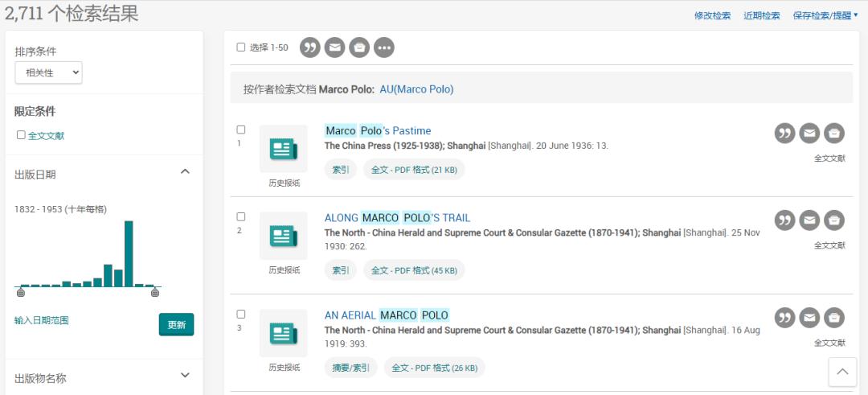Email the AN AERIAL MARCO POLO result

coord(809,318)
